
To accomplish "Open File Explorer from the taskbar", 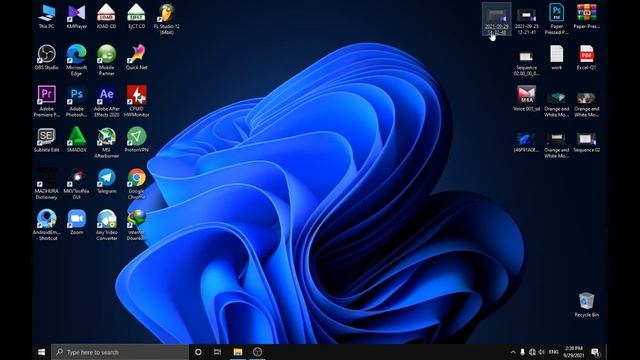I will [x=238, y=352].
